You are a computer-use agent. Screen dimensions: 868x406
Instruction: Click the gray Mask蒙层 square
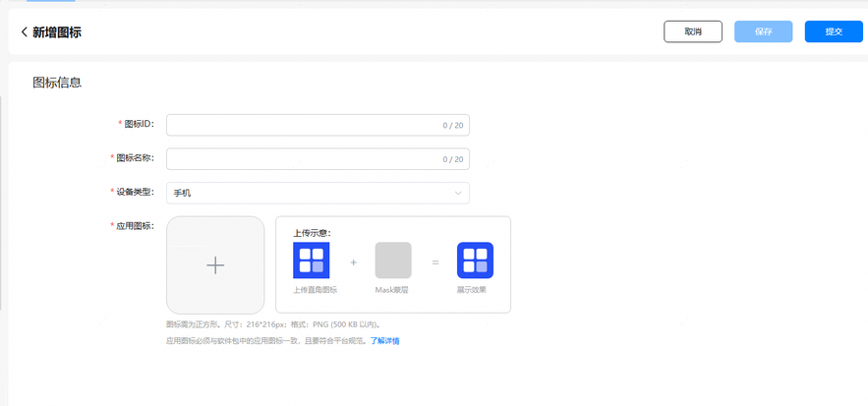[x=393, y=261]
